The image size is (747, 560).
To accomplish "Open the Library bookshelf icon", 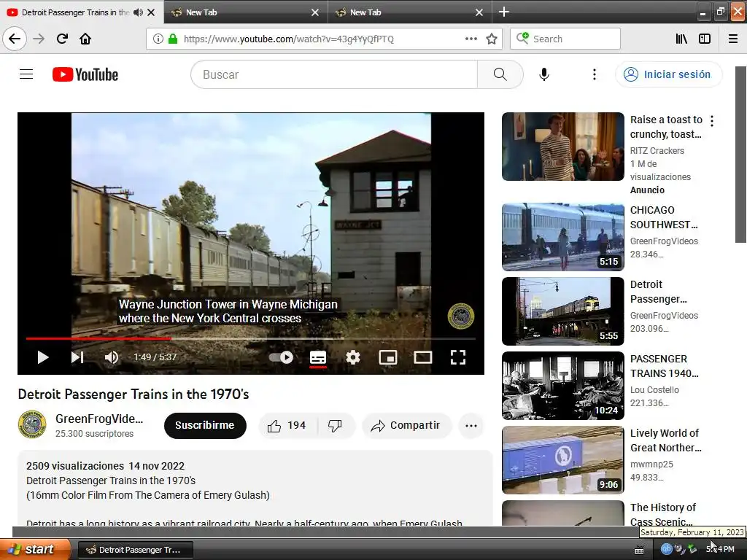I will coord(681,39).
